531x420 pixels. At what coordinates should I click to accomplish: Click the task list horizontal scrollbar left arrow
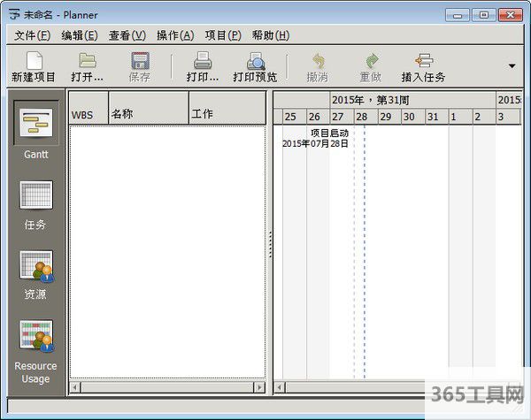(x=74, y=387)
